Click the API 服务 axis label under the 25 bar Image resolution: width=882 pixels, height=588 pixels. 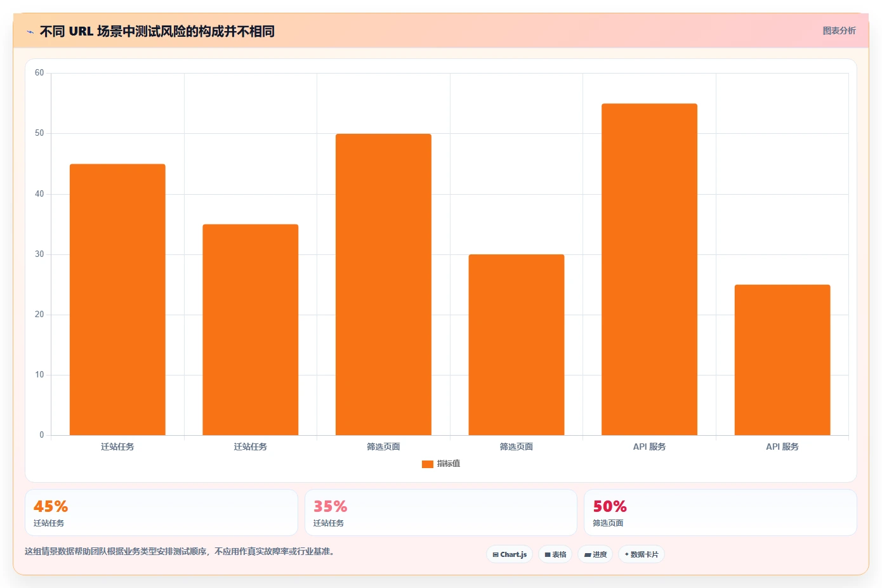point(782,447)
